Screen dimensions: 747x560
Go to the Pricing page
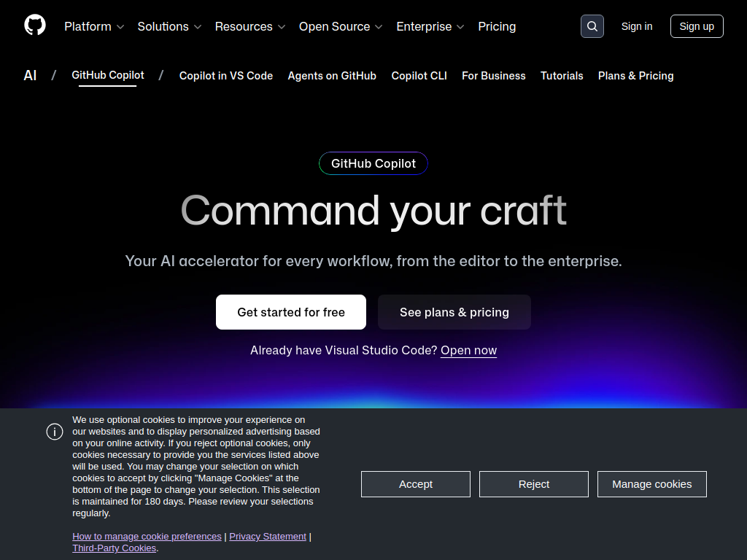(x=497, y=26)
